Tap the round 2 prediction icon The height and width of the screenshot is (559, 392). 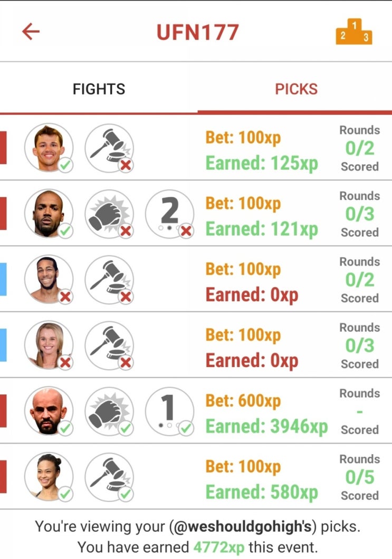(x=170, y=214)
